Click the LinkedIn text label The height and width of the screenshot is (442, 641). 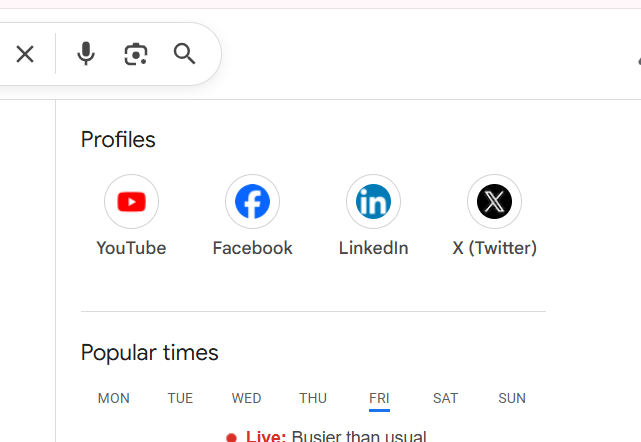tap(373, 248)
